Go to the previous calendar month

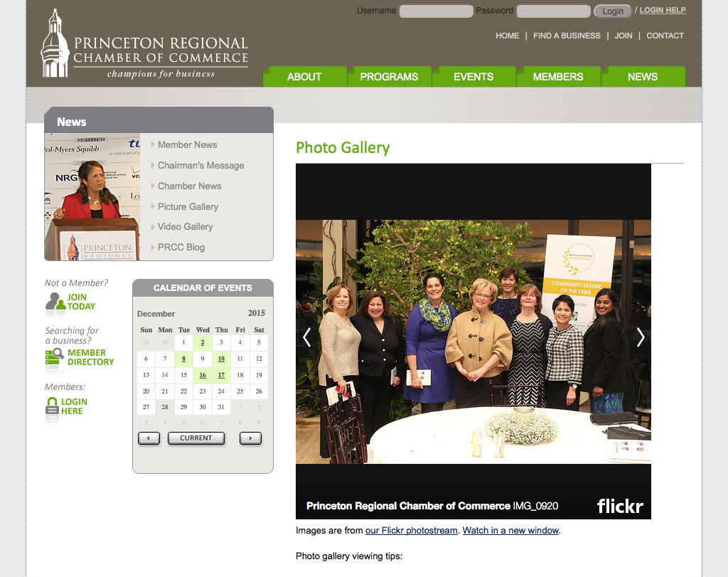click(149, 438)
